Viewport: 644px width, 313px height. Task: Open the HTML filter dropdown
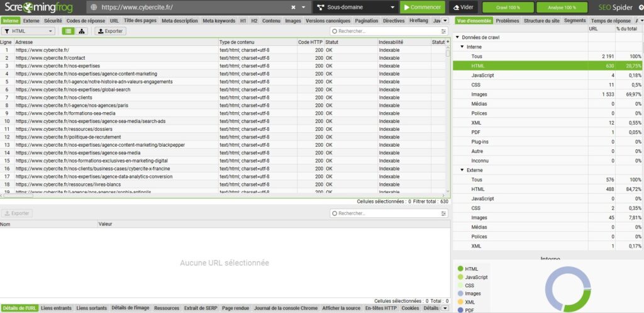click(x=28, y=31)
